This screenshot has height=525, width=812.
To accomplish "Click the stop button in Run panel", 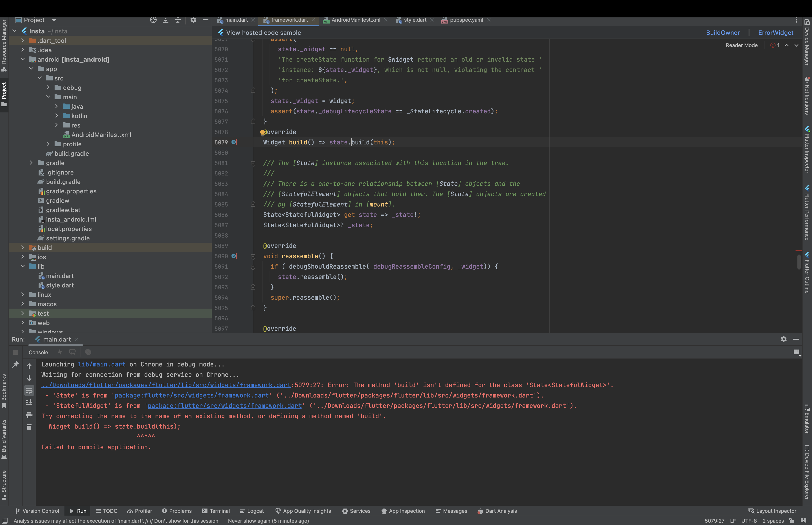I will (15, 352).
